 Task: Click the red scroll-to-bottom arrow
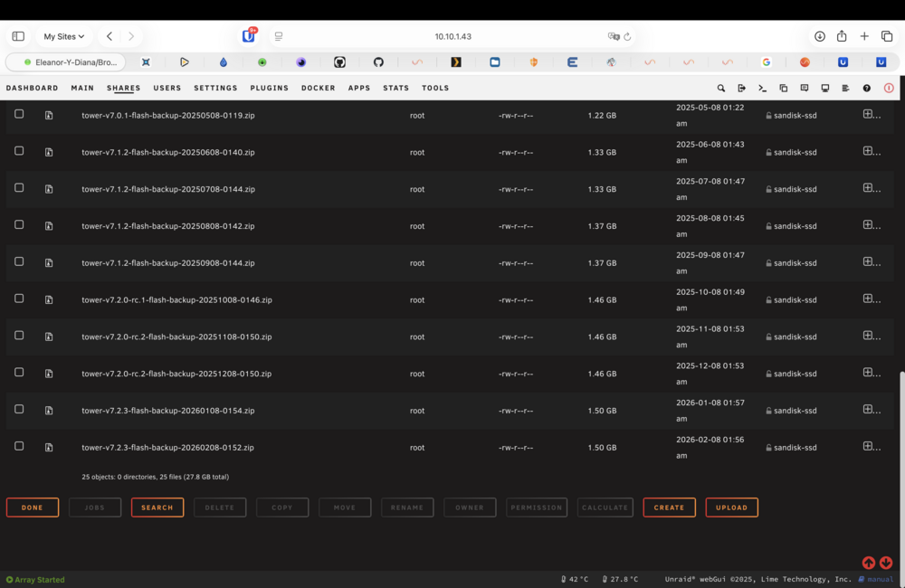tap(886, 563)
